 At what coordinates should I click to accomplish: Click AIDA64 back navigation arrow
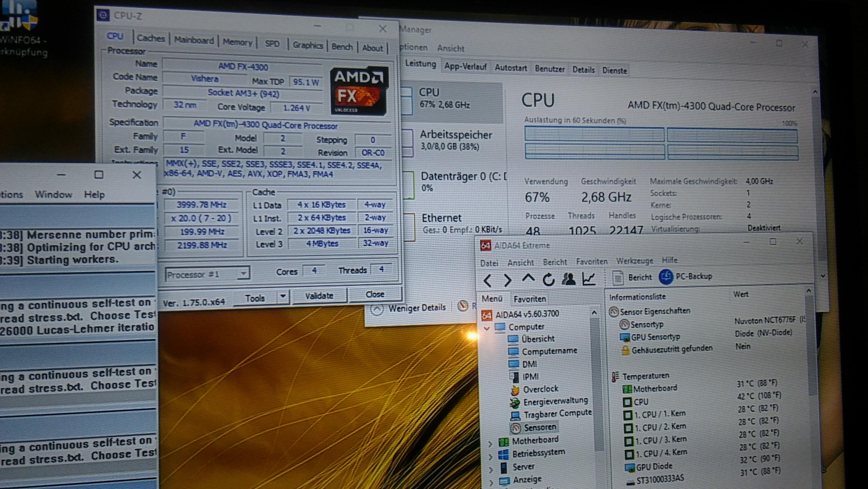pyautogui.click(x=488, y=280)
